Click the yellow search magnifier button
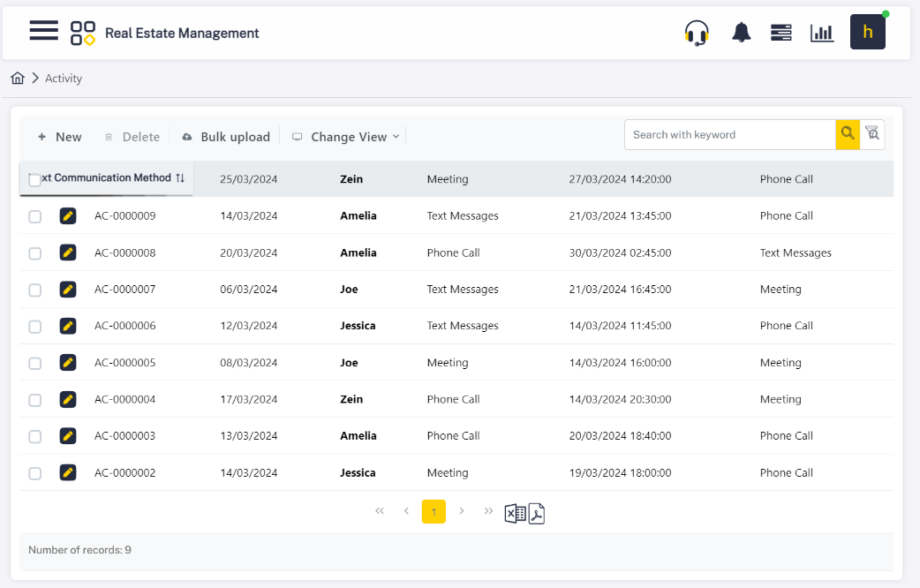This screenshot has width=920, height=588. coord(848,134)
